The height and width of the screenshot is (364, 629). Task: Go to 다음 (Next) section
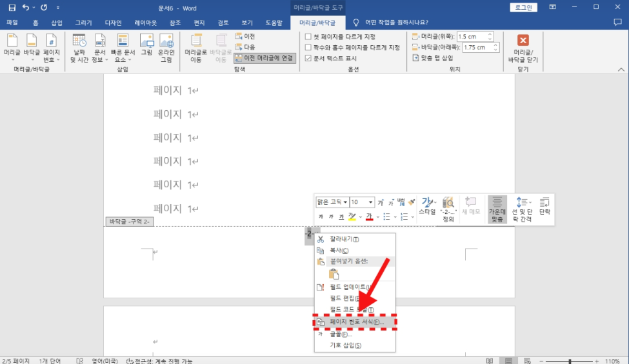245,47
